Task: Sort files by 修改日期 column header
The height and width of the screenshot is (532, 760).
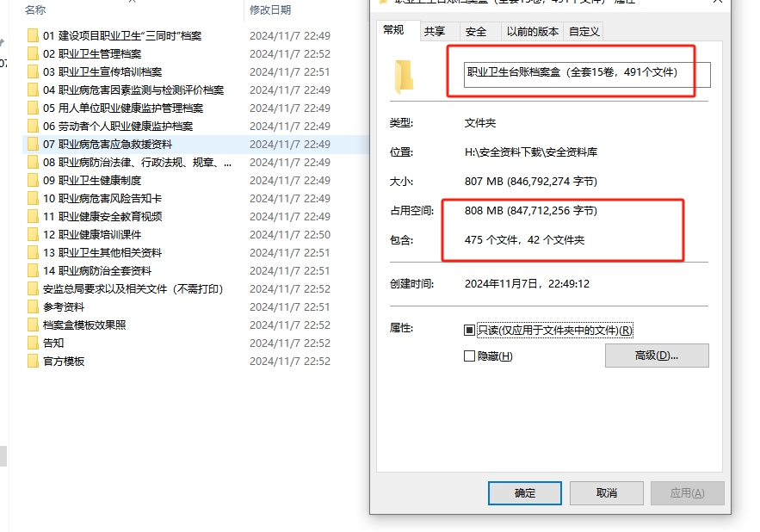Action: pos(270,9)
